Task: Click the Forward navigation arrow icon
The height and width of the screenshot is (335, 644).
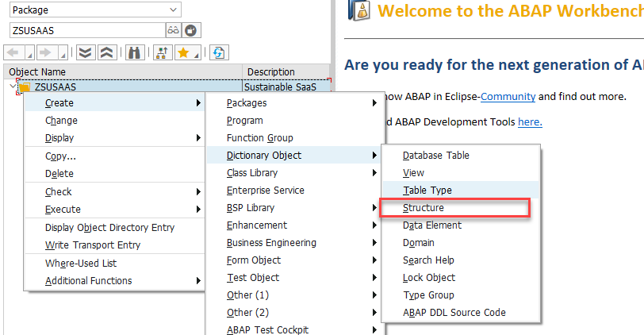Action: coord(46,52)
